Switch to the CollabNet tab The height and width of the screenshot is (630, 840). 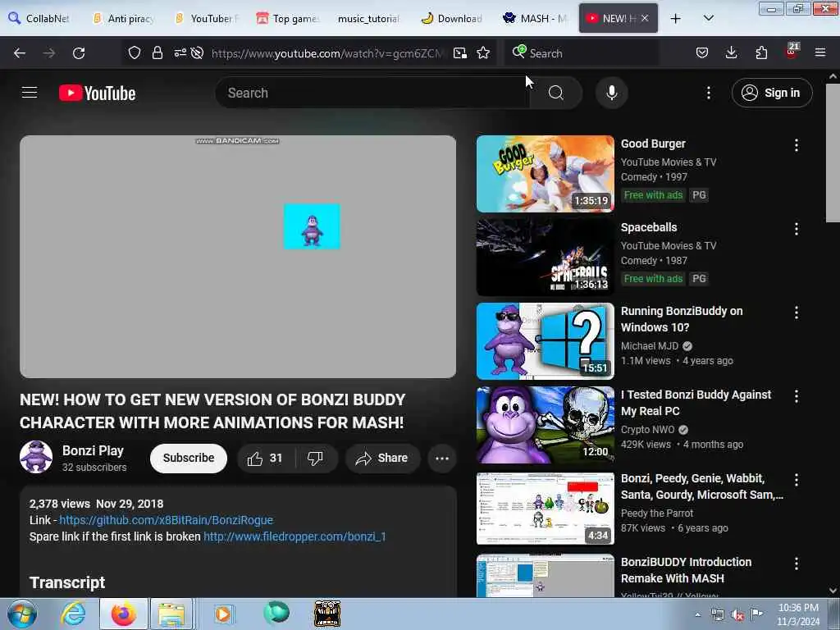(x=40, y=18)
